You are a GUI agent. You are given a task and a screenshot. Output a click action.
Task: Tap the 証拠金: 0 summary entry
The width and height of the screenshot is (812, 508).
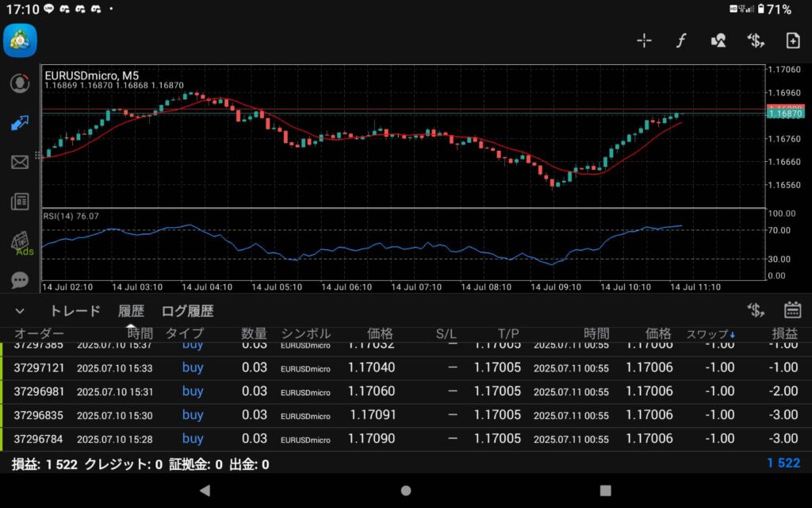(196, 464)
